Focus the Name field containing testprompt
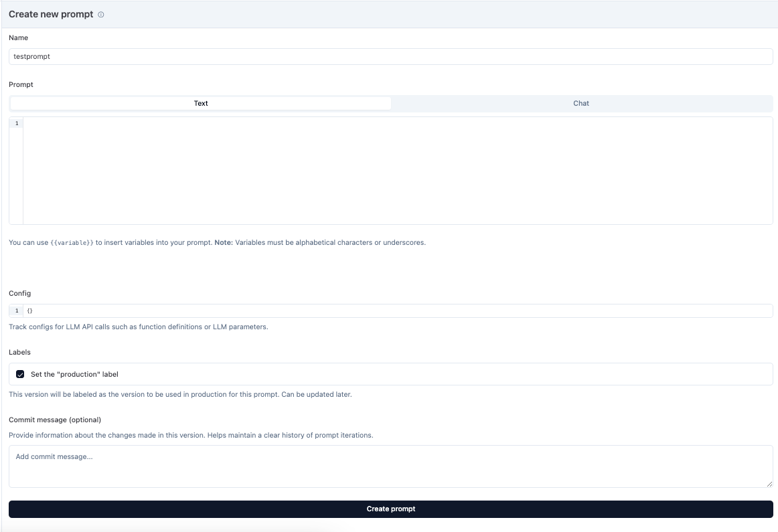 pyautogui.click(x=390, y=57)
